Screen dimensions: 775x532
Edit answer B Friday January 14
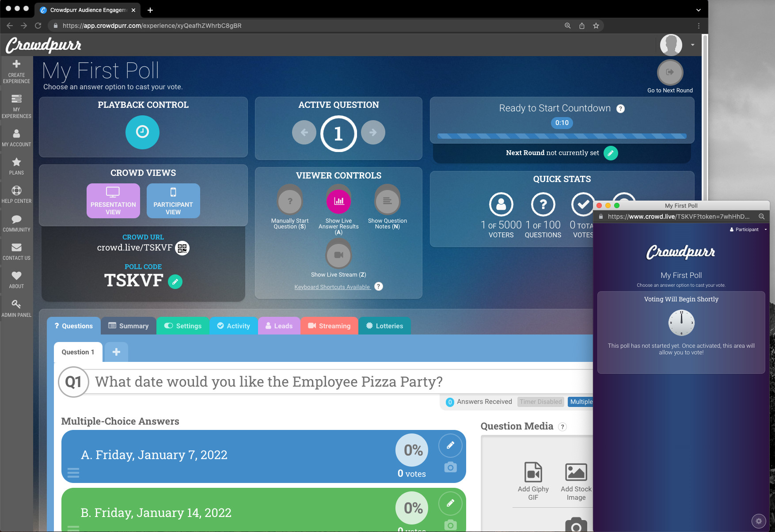click(x=450, y=503)
